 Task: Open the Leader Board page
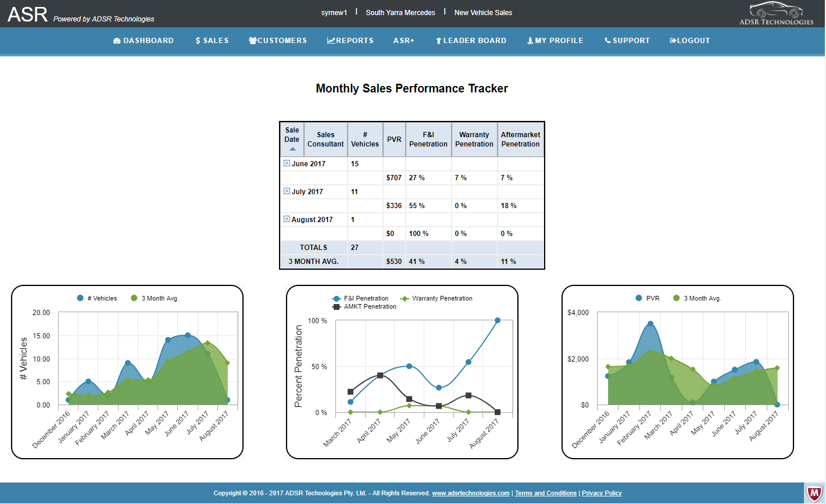tap(471, 41)
